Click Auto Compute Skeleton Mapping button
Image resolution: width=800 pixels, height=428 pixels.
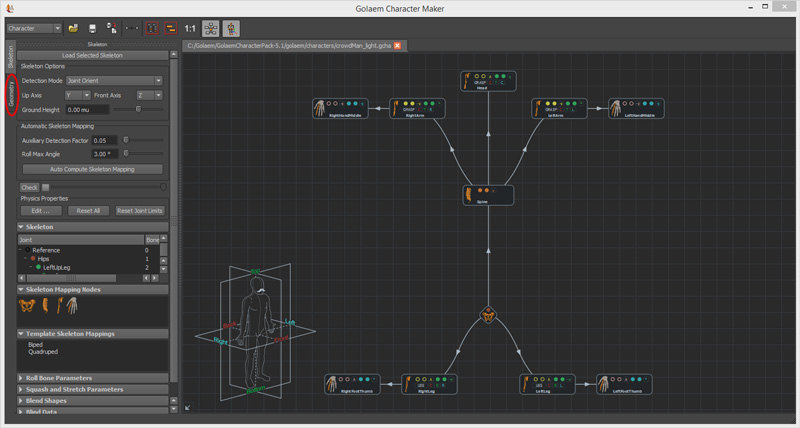(x=92, y=169)
